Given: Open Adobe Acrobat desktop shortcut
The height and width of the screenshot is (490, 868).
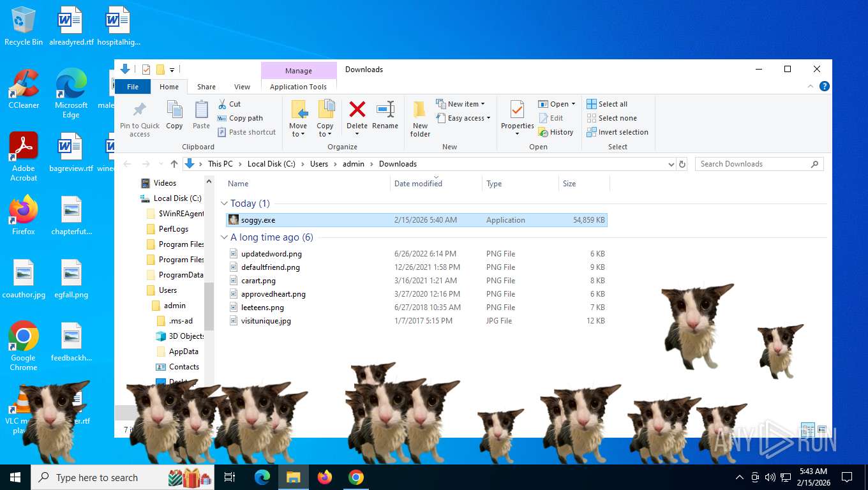Looking at the screenshot, I should [24, 157].
